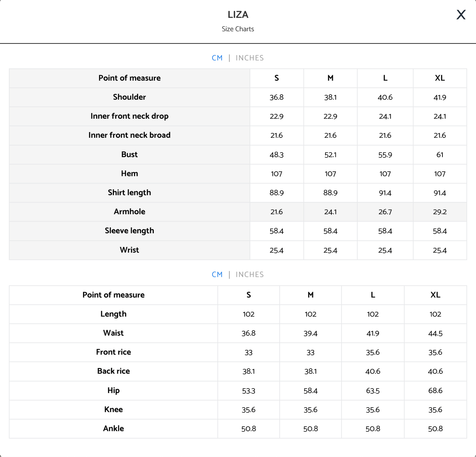Click the Shoulder row label

pyautogui.click(x=129, y=97)
